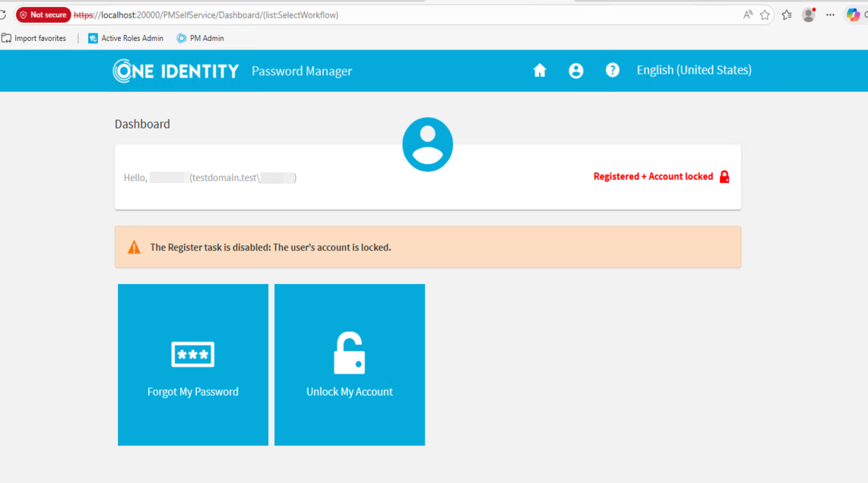Viewport: 868px width, 483px height.
Task: Click the large user avatar on dashboard
Action: pos(427,144)
